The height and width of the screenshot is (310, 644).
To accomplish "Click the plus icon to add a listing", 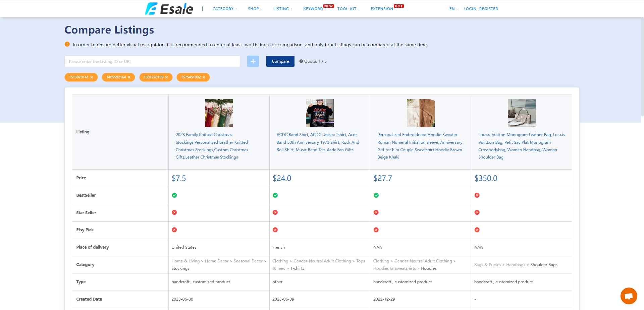I will coord(253,61).
